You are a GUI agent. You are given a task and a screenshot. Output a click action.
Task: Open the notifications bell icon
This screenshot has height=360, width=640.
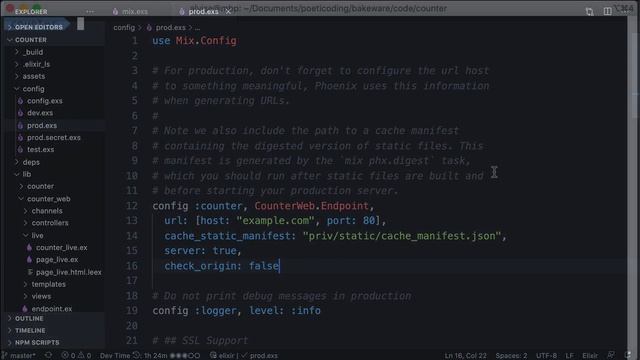coord(628,356)
